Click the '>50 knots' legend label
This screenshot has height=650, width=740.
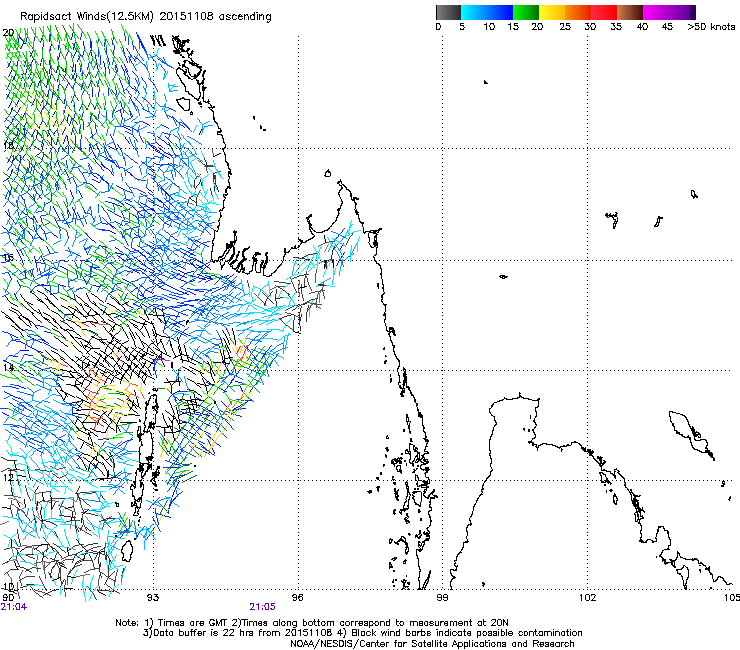(x=711, y=27)
